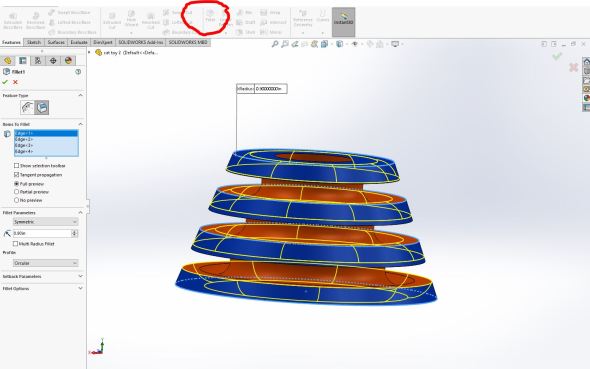
Task: Click the Dynamic Annotation Views icon
Action: point(314,44)
